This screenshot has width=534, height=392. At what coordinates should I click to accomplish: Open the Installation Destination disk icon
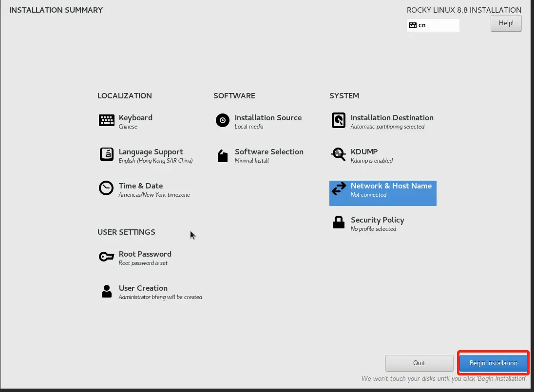coord(339,120)
